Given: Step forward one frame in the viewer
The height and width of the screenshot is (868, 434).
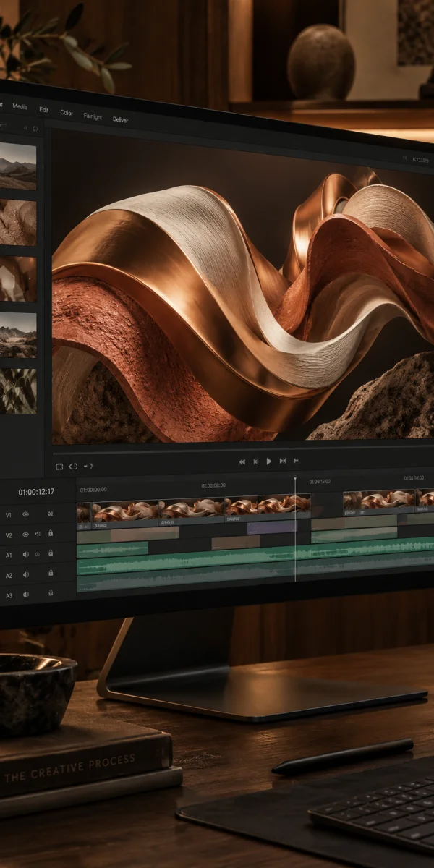Looking at the screenshot, I should [283, 461].
